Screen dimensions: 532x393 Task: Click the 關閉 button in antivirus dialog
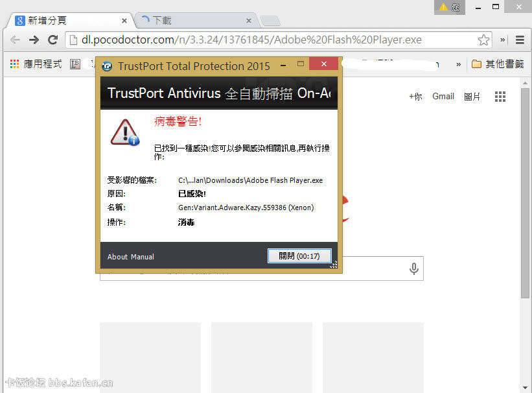299,256
